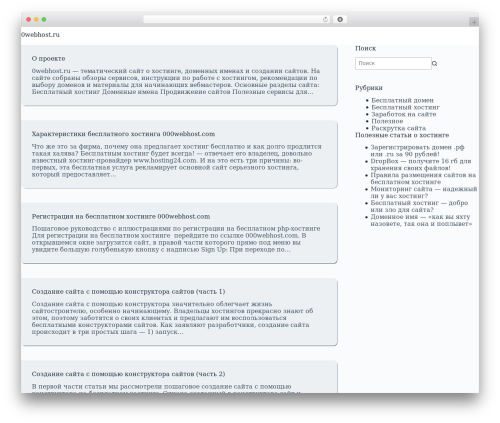Click the Поиск sidebar heading

[x=365, y=48]
